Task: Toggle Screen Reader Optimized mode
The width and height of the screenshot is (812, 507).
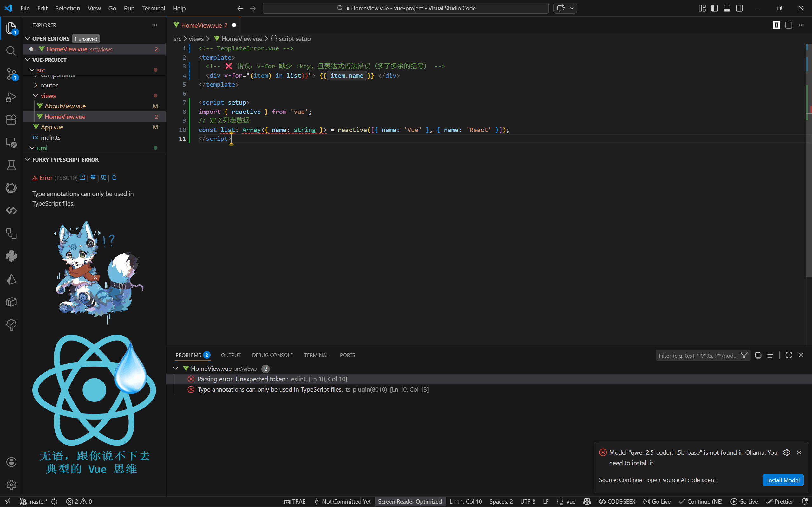Action: (410, 501)
